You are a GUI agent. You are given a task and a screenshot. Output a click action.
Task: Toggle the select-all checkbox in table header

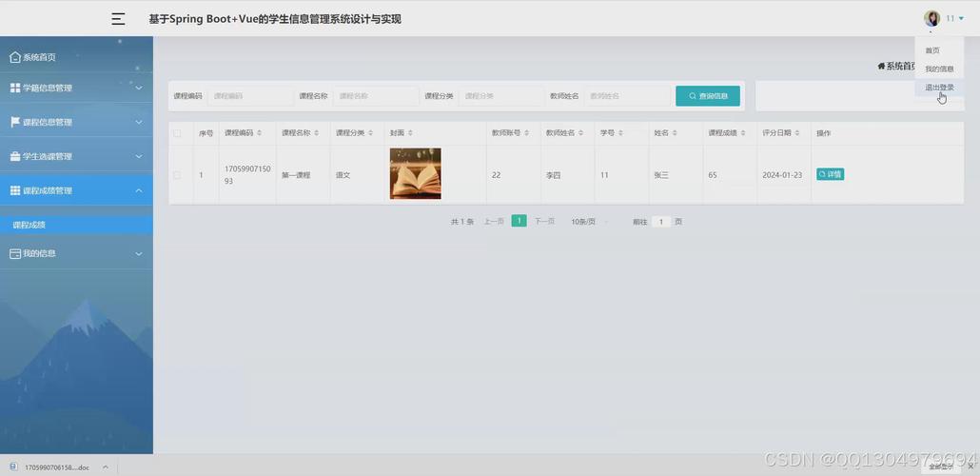(x=177, y=133)
